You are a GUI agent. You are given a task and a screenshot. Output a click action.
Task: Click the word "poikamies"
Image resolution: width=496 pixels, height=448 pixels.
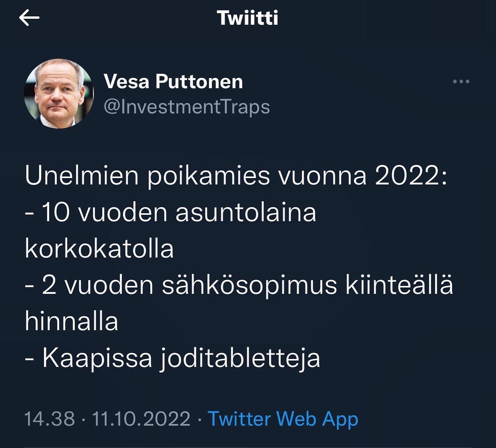click(209, 175)
